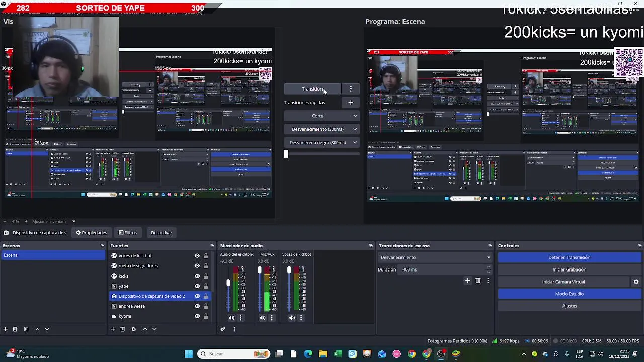Open advanced audio properties gears icon
This screenshot has height=362, width=644.
point(223,329)
